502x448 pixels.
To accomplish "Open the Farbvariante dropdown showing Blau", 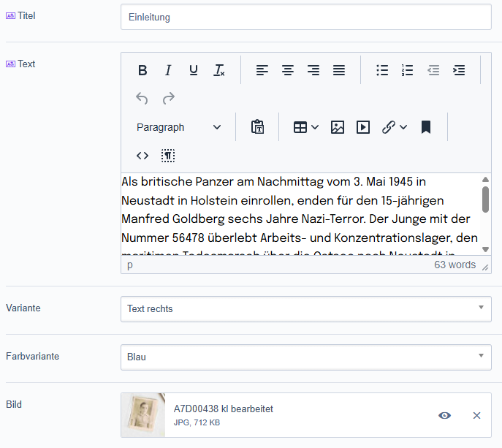I will point(305,357).
